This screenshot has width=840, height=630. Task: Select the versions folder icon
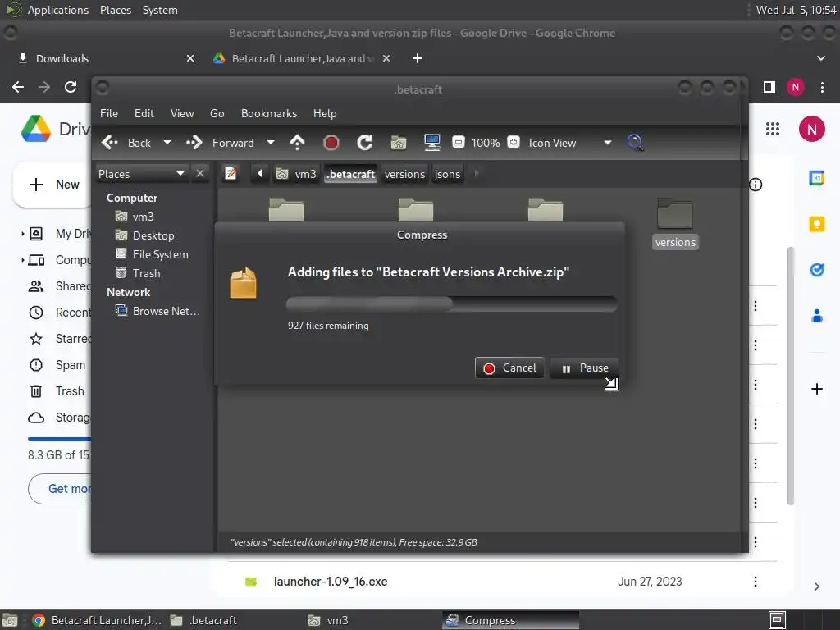[675, 214]
